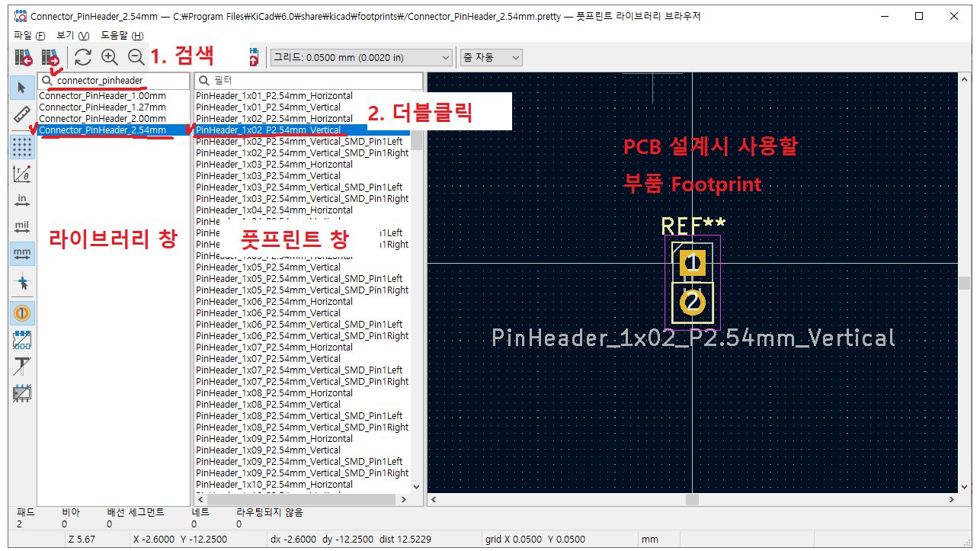
Task: Show the next footprint in library
Action: click(50, 57)
